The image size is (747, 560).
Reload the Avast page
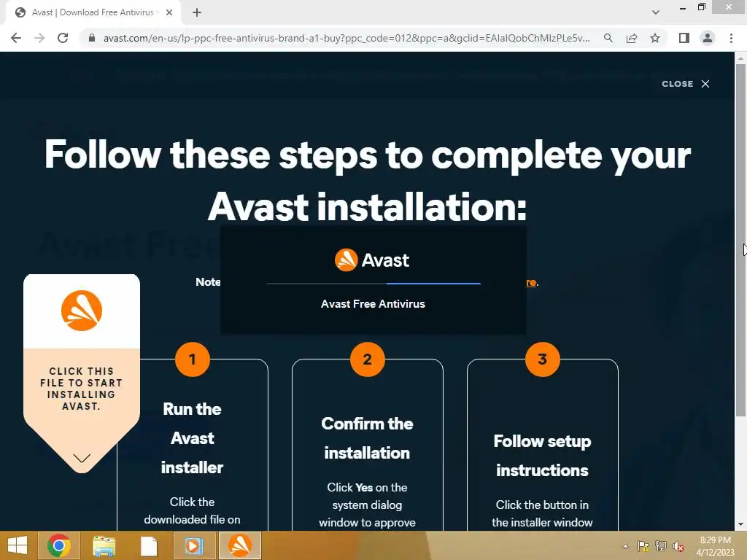(63, 38)
